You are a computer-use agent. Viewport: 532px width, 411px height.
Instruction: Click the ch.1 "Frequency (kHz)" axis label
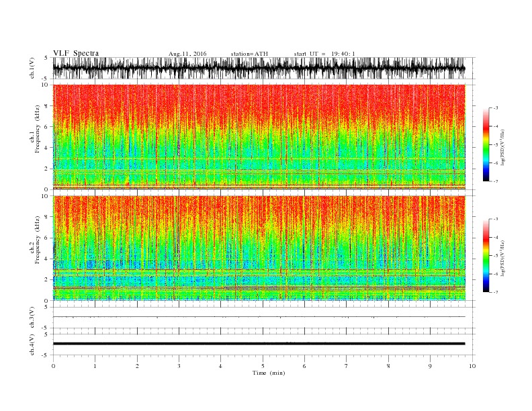click(38, 129)
